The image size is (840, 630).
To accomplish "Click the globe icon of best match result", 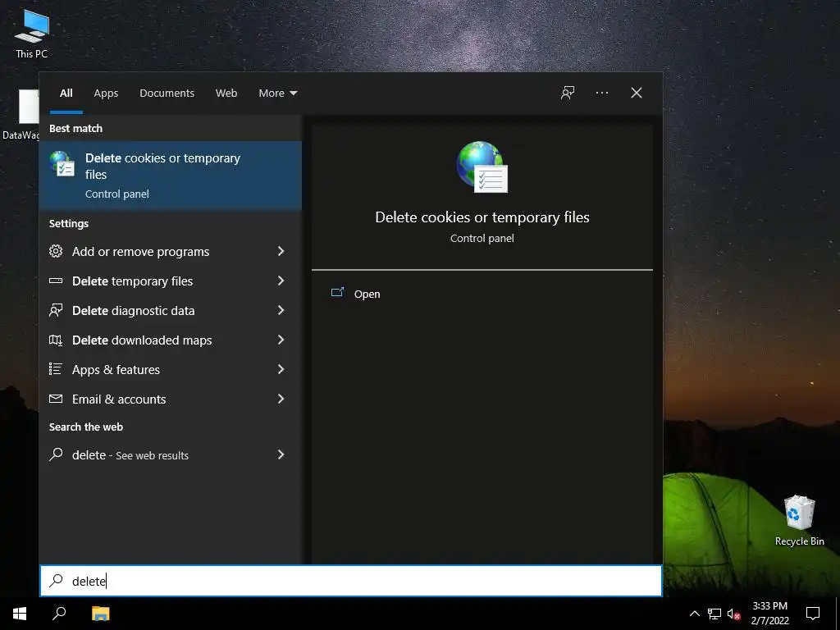I will (x=62, y=164).
